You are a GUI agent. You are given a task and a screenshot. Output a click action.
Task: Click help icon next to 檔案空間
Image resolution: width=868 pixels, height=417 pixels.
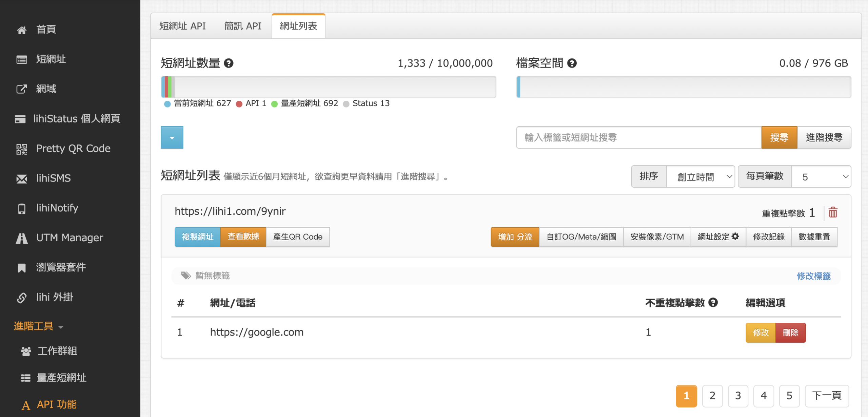click(x=572, y=63)
